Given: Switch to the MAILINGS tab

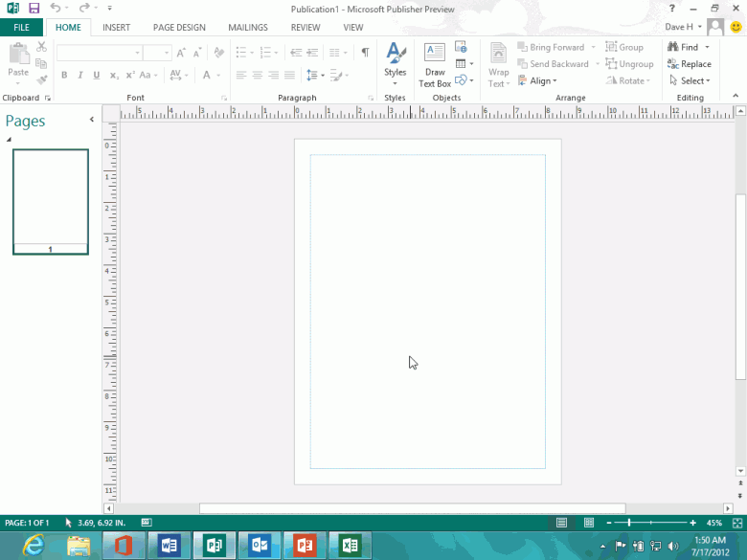Looking at the screenshot, I should point(248,28).
